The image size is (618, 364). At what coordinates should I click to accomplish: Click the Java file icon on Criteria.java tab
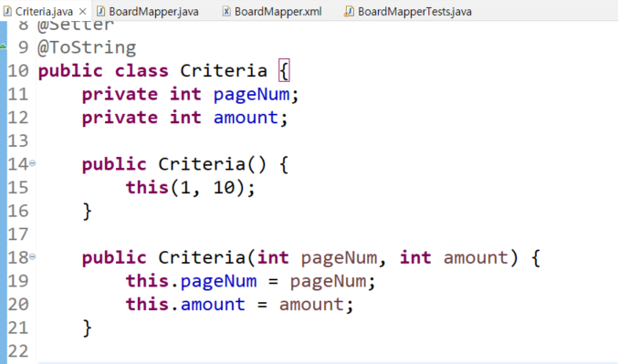pyautogui.click(x=7, y=11)
